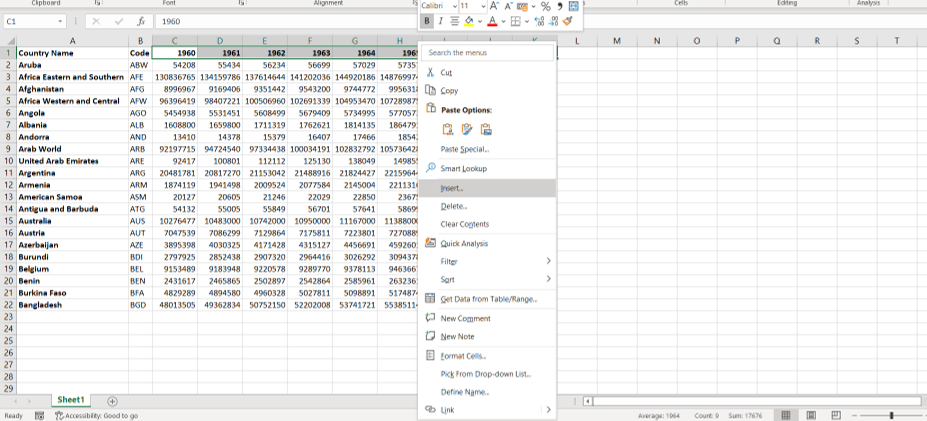Click Increase Font Size in mini toolbar
927x421 pixels.
494,6
